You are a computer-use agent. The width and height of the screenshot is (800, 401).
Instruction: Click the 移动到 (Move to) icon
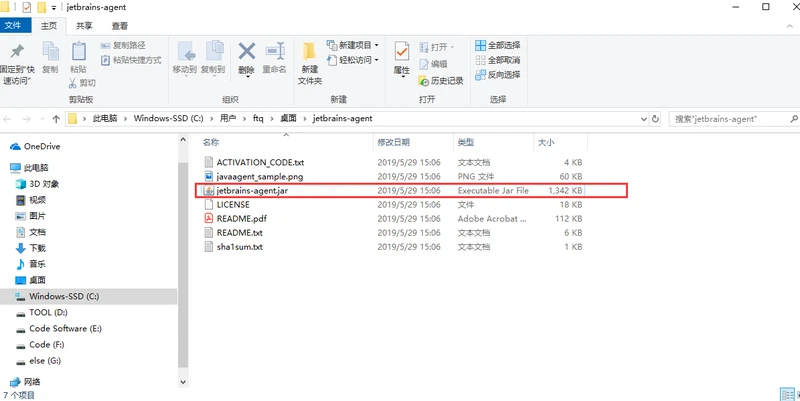click(x=184, y=52)
